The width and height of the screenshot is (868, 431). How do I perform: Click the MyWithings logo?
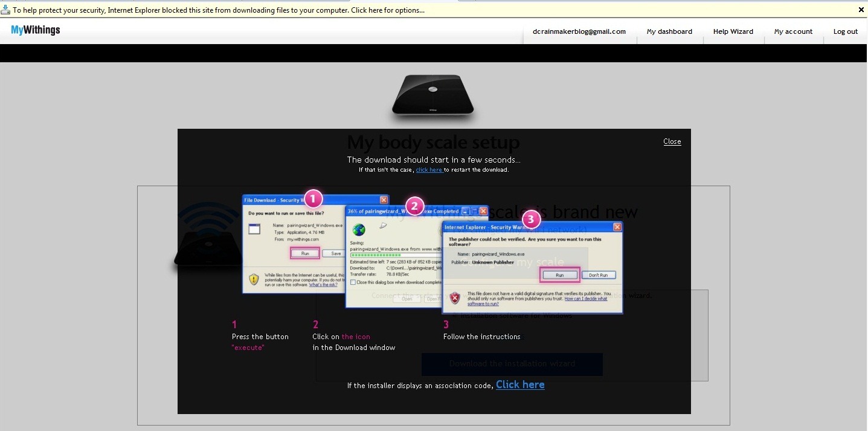tap(36, 30)
